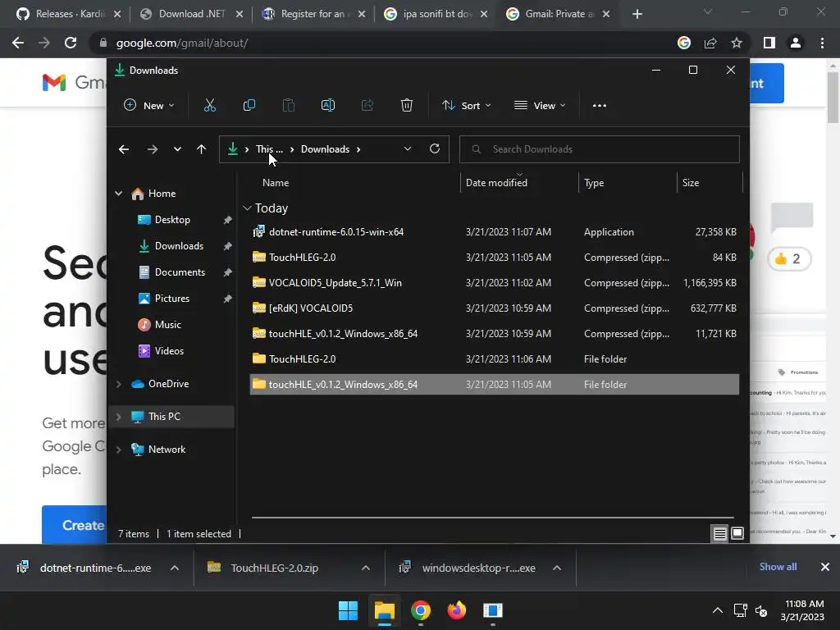Select TouchHLEG-2.0 File folder row
Viewport: 840px width, 630px height.
(x=495, y=359)
